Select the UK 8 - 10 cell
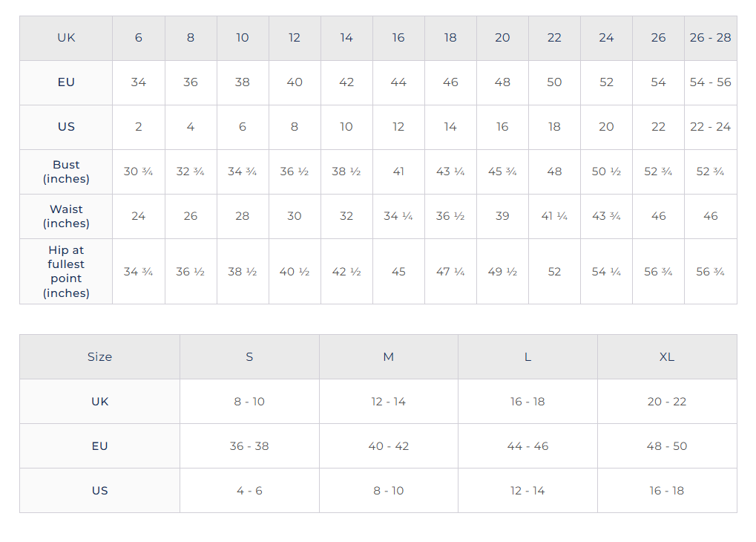Image resolution: width=756 pixels, height=542 pixels. pos(249,402)
